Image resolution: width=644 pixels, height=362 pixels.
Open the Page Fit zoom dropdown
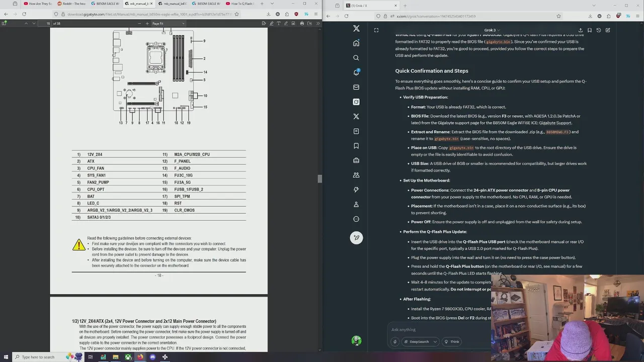169,23
